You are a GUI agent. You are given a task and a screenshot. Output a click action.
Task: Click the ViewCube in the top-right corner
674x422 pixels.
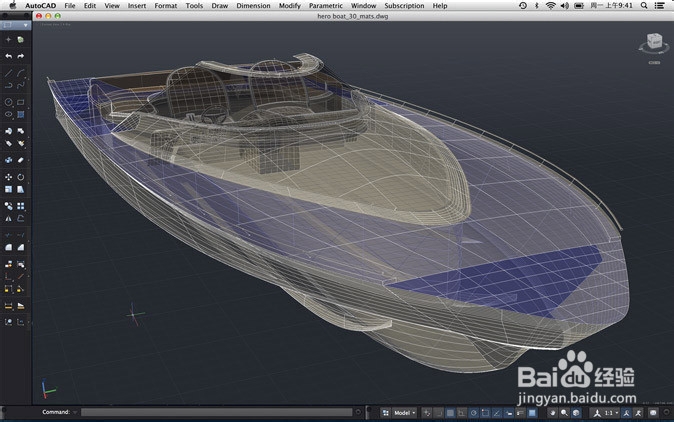653,42
